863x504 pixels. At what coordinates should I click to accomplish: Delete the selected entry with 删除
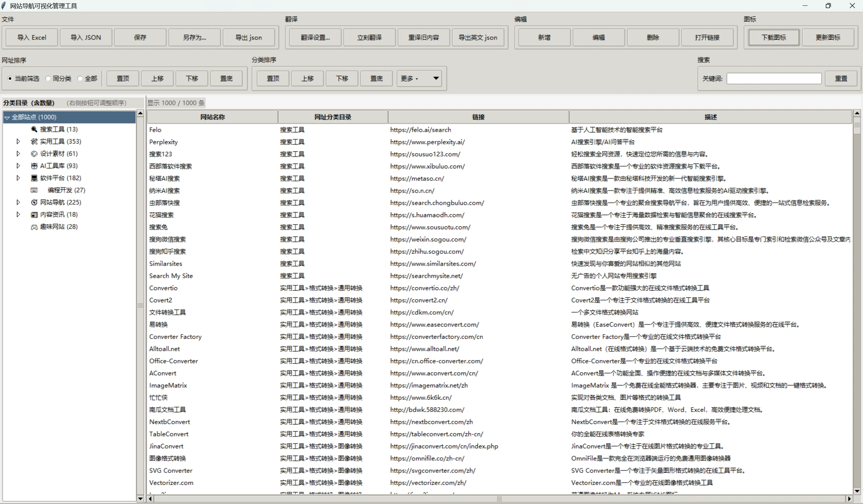coord(653,37)
